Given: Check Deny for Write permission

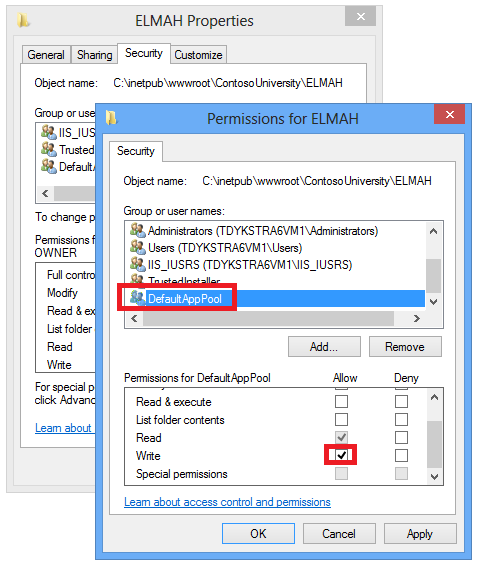Looking at the screenshot, I should [x=401, y=455].
